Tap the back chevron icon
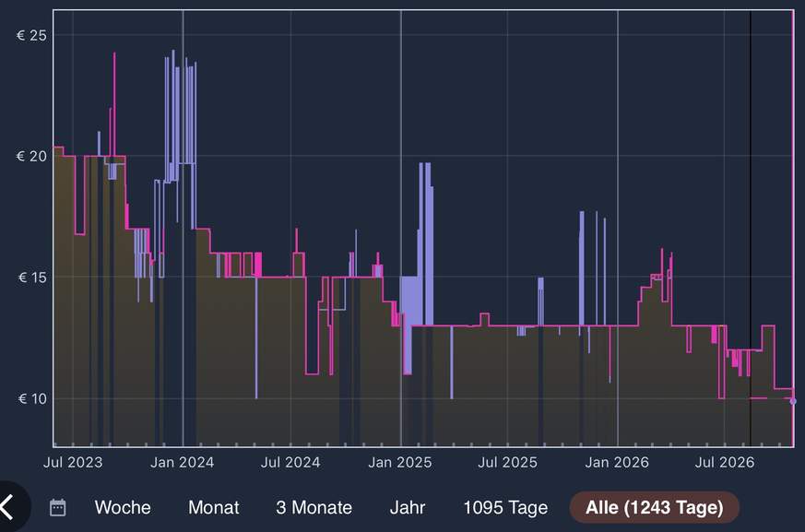 7,507
